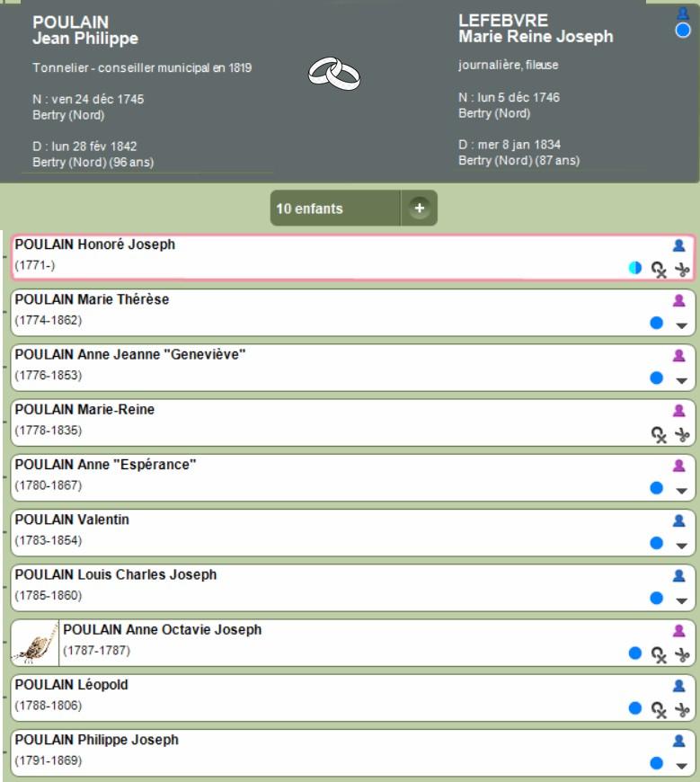Open POULAIN Honoré Joseph's name
The image size is (700, 782).
click(94, 244)
